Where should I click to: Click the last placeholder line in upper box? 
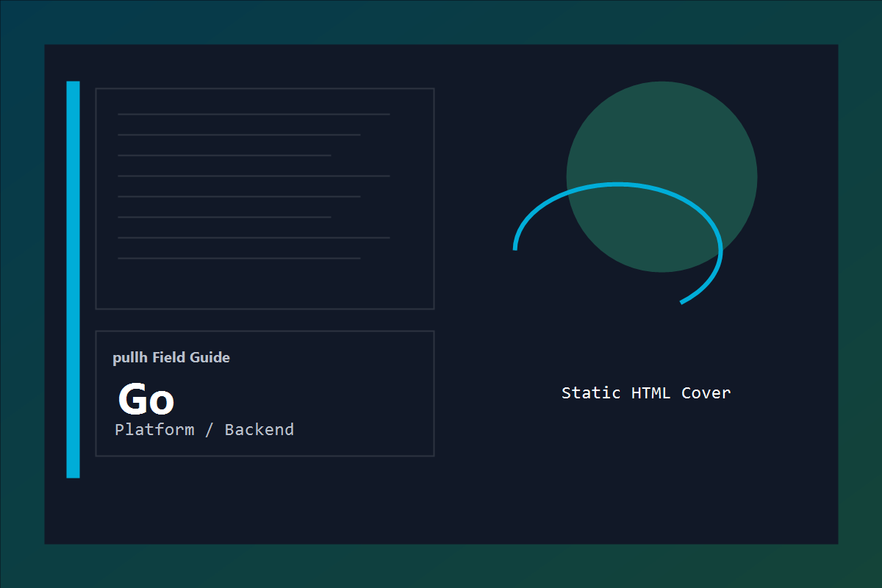click(239, 258)
